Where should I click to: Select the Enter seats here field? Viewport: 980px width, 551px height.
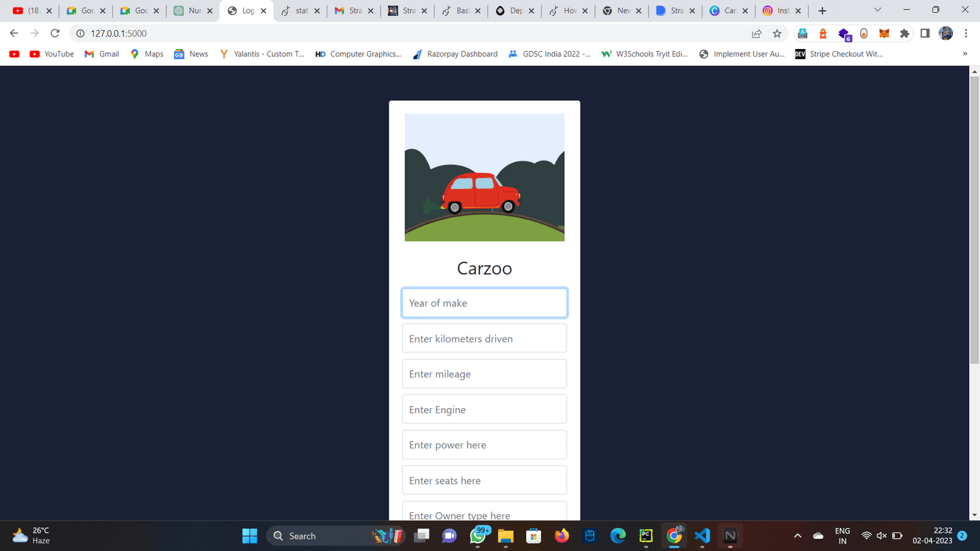[x=485, y=480]
